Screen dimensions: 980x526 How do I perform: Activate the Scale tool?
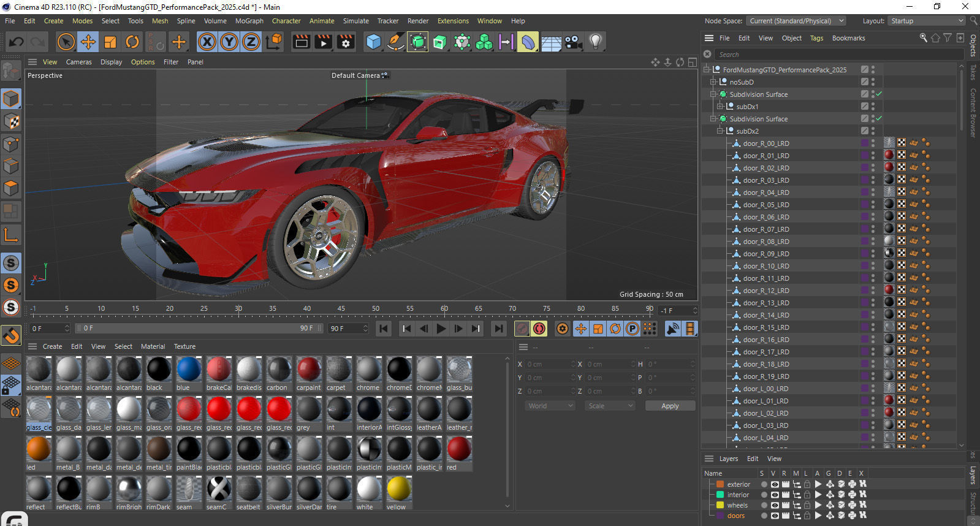click(x=110, y=42)
